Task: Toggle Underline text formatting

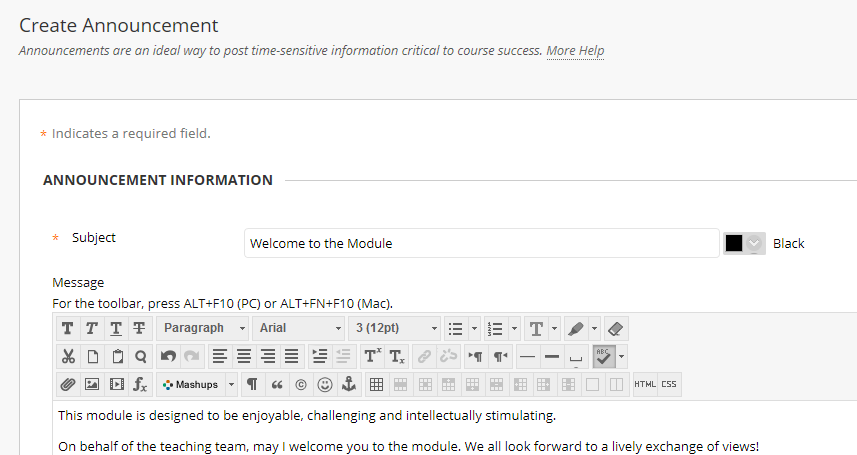Action: [x=116, y=328]
